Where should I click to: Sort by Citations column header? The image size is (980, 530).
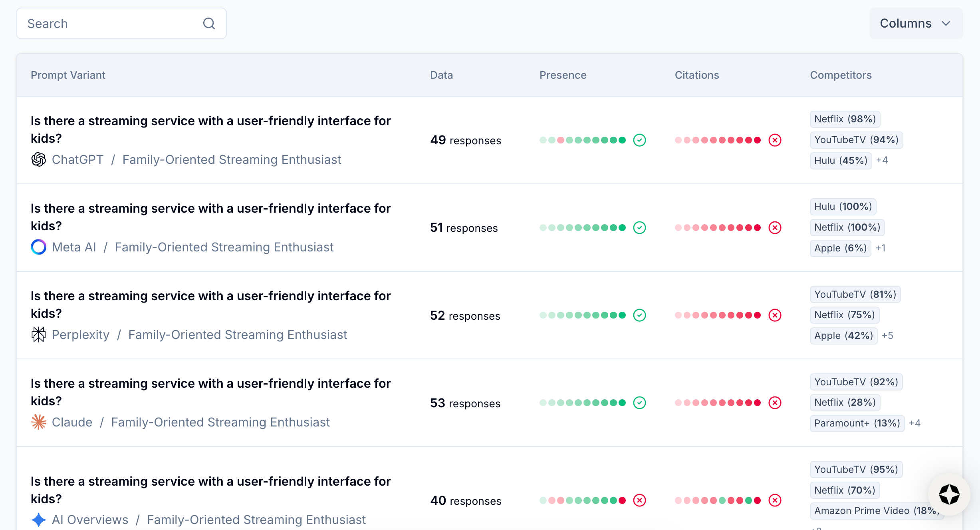(696, 75)
